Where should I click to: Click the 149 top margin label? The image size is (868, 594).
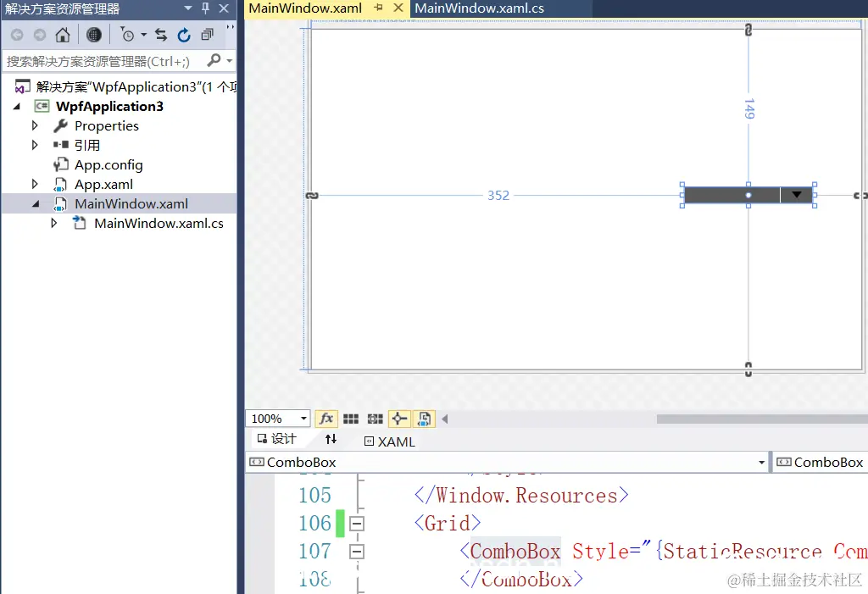click(x=749, y=109)
